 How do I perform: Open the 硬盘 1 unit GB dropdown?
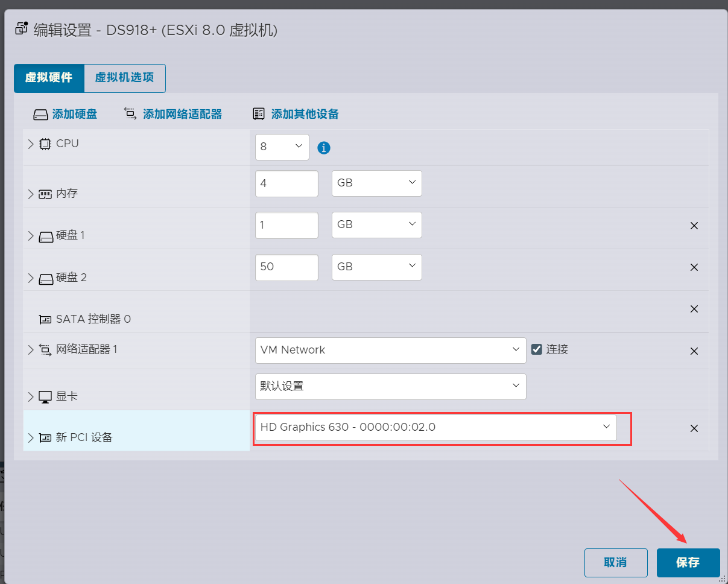pos(377,225)
